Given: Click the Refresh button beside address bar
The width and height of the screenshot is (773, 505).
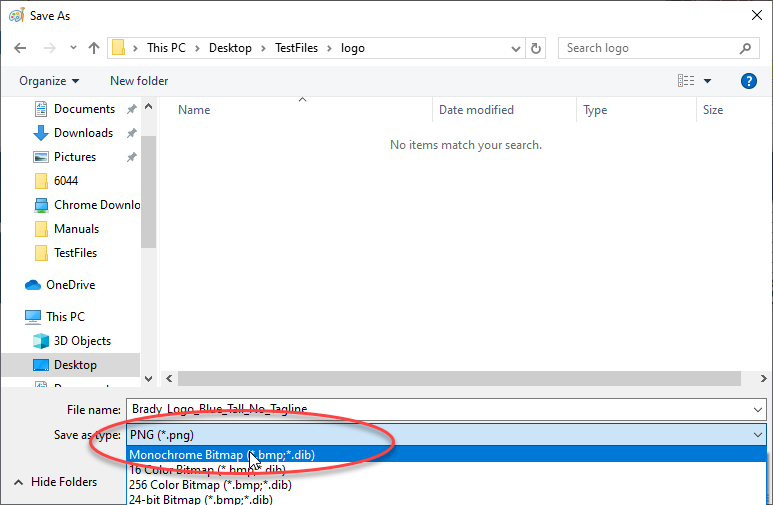Looking at the screenshot, I should pyautogui.click(x=536, y=48).
